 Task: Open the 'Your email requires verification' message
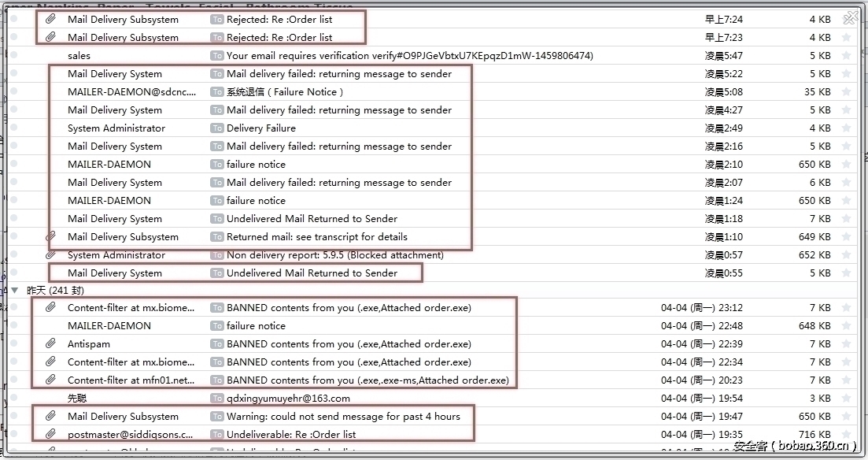pos(409,56)
